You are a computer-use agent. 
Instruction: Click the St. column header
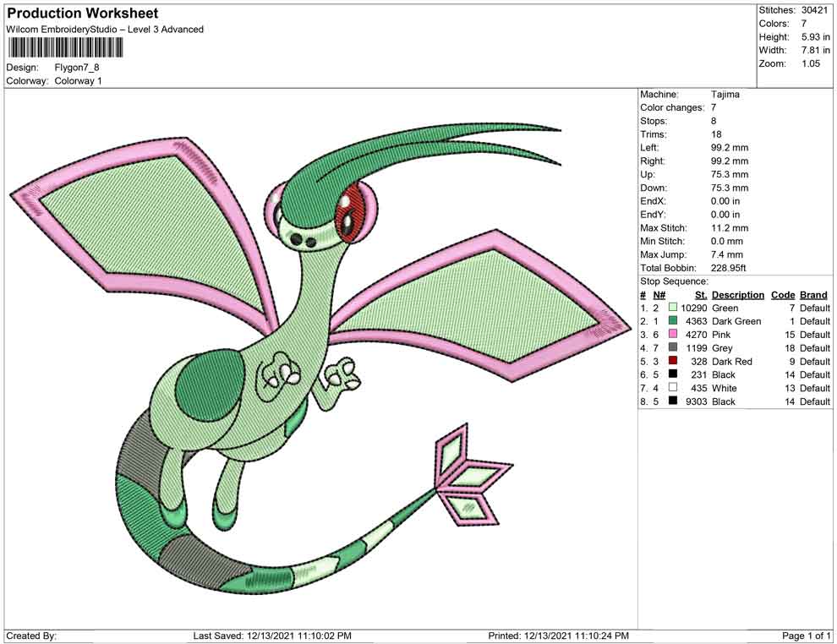tap(701, 295)
